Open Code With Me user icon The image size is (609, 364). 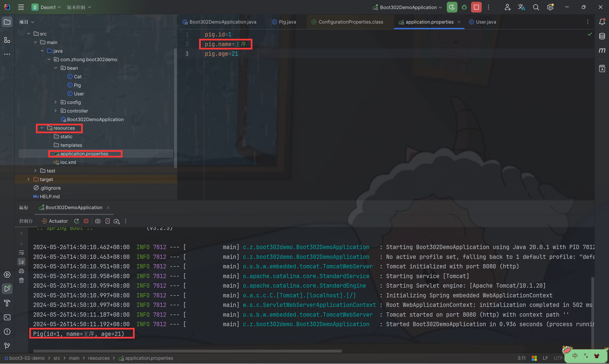pyautogui.click(x=507, y=7)
